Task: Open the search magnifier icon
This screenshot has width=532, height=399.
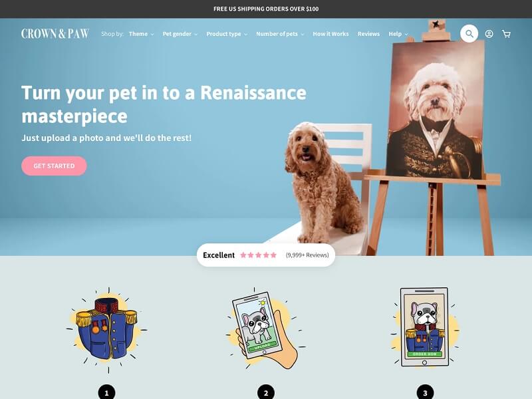Action: point(469,34)
